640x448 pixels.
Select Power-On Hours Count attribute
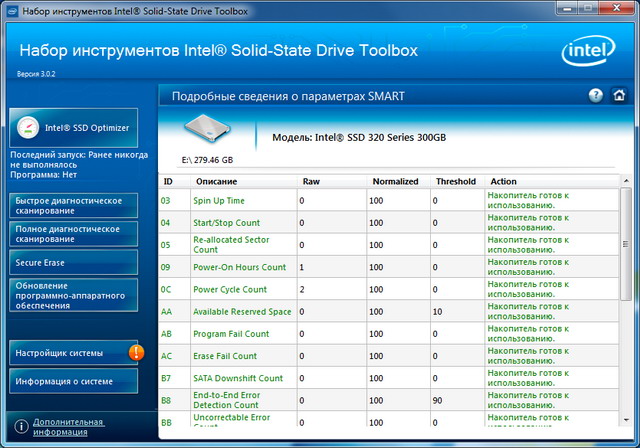pyautogui.click(x=240, y=267)
